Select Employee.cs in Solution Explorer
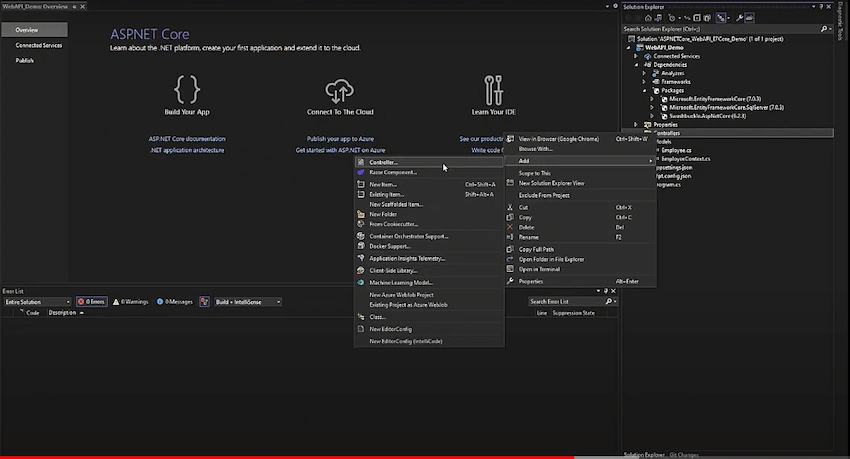The width and height of the screenshot is (850, 459). 676,150
